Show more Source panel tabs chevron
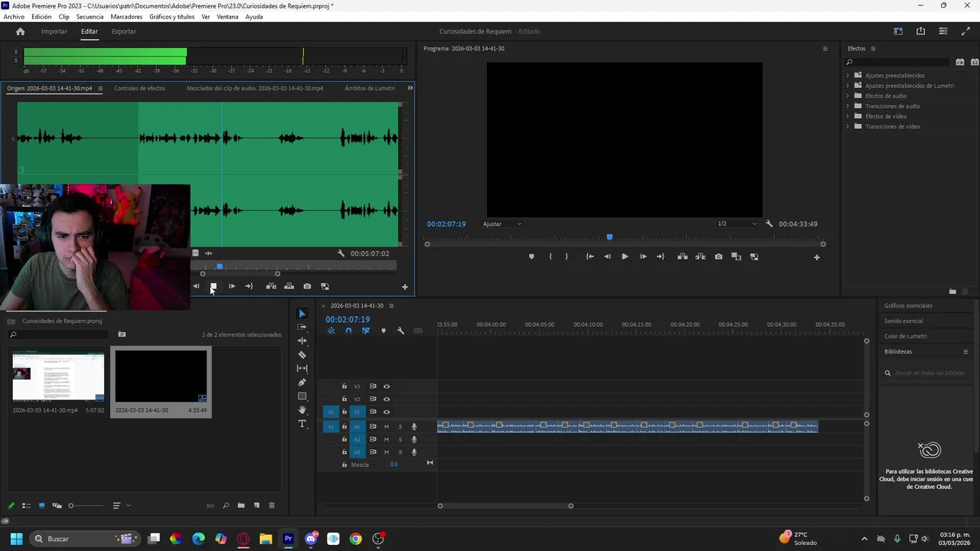The width and height of the screenshot is (980, 551). point(410,88)
